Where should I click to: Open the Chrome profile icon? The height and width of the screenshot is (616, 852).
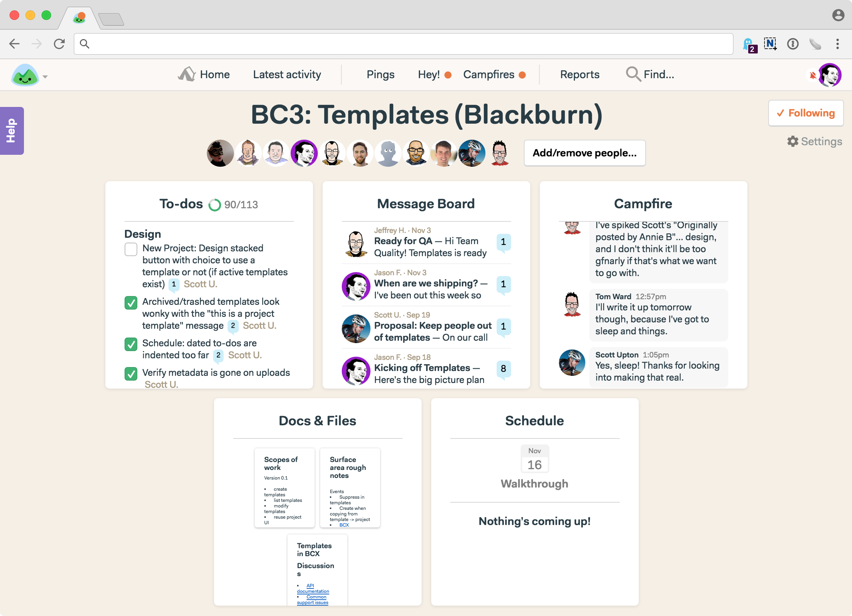click(x=838, y=15)
